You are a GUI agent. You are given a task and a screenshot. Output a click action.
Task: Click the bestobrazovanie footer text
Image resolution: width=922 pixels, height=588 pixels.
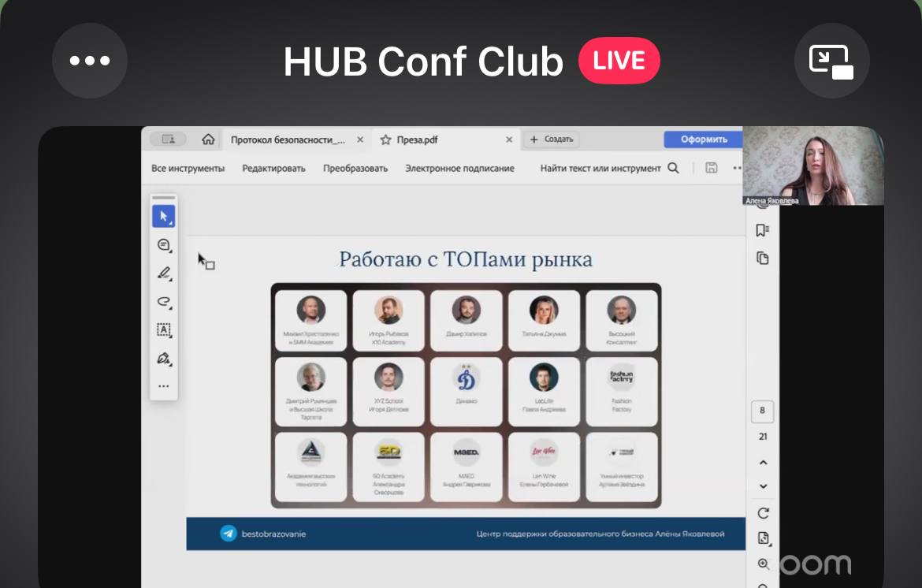coord(273,534)
